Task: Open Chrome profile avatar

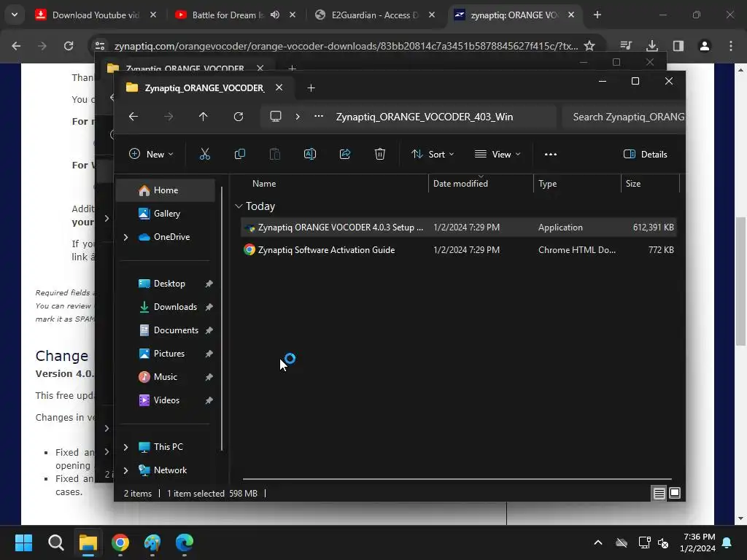Action: tap(704, 46)
